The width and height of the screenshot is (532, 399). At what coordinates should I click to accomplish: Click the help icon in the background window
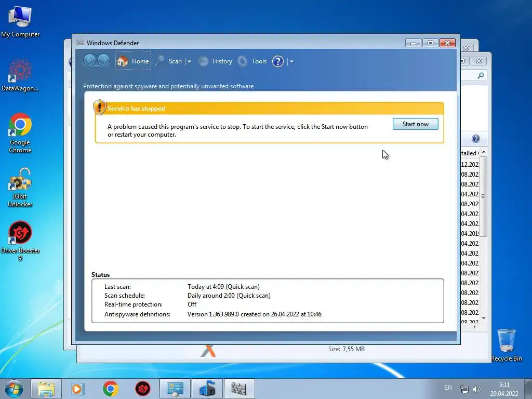[476, 138]
